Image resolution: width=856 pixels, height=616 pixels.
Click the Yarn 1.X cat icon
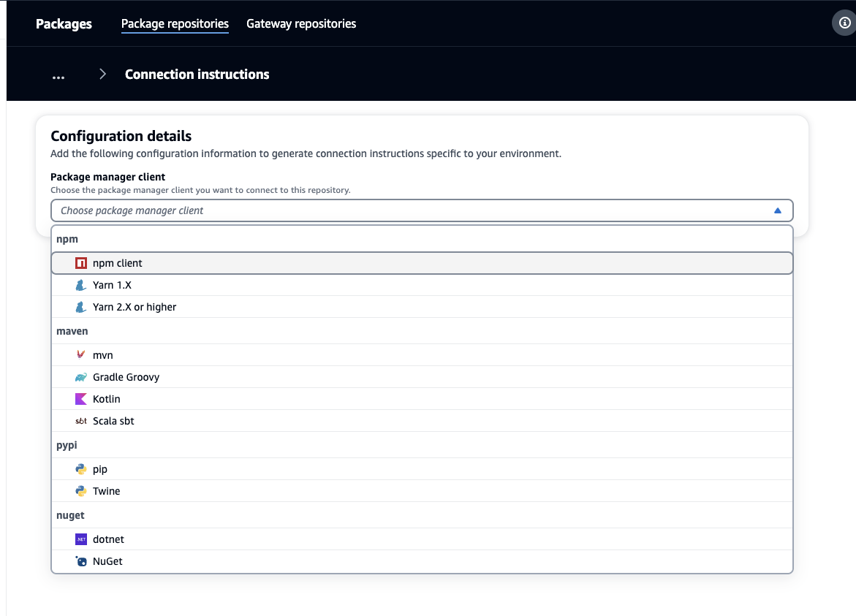click(81, 285)
